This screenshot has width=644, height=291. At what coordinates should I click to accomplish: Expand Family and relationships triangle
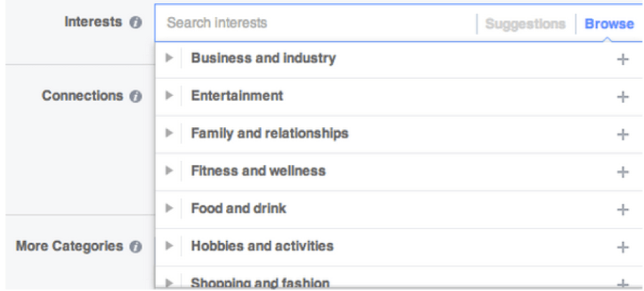point(170,134)
